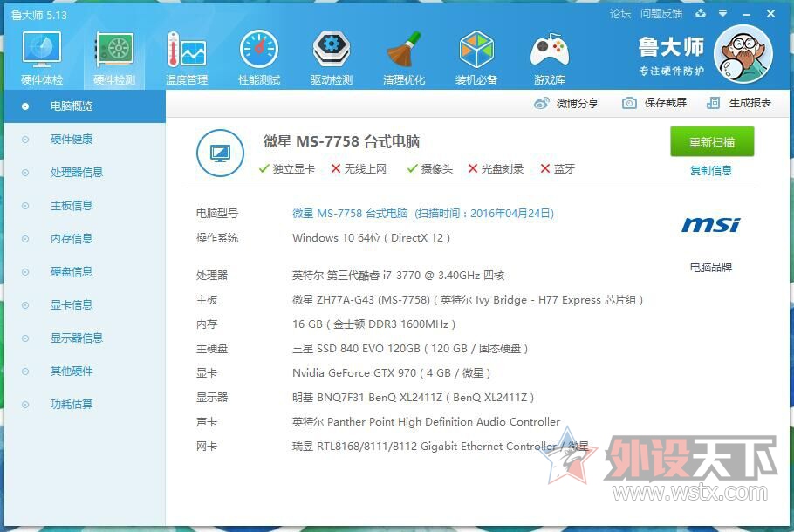794x532 pixels.
Task: Select 处理器信息 in the sidebar
Action: (77, 173)
